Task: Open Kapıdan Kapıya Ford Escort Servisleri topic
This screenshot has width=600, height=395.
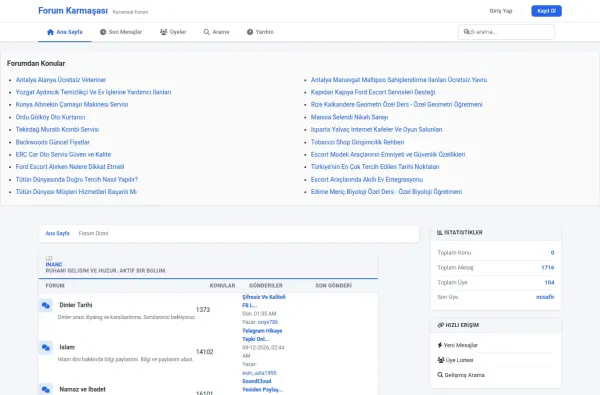Action: pos(373,92)
